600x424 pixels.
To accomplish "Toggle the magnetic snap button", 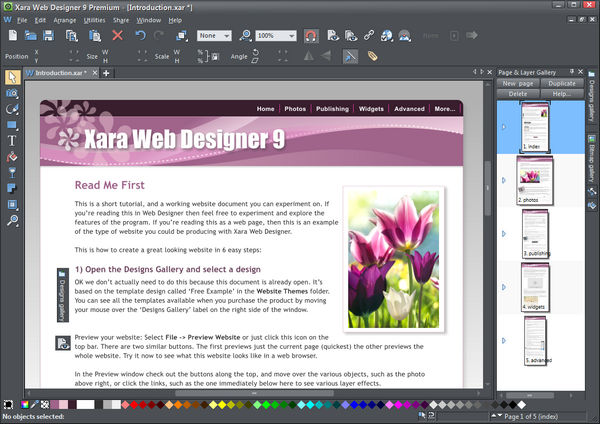I will [x=310, y=35].
